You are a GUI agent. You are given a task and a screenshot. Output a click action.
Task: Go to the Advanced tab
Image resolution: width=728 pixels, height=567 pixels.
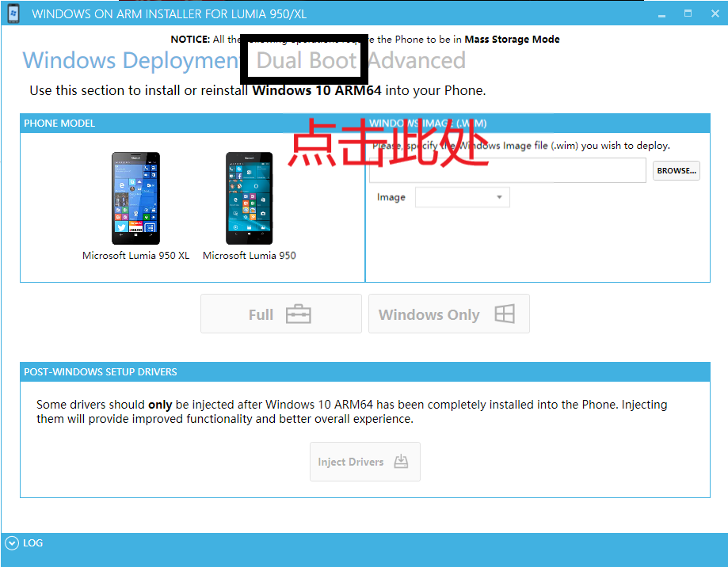[417, 61]
